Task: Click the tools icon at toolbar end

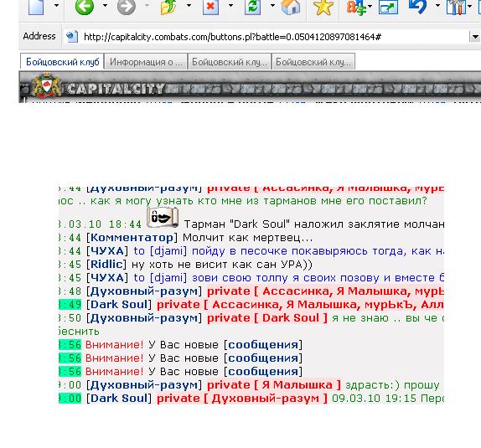Action: click(x=456, y=7)
